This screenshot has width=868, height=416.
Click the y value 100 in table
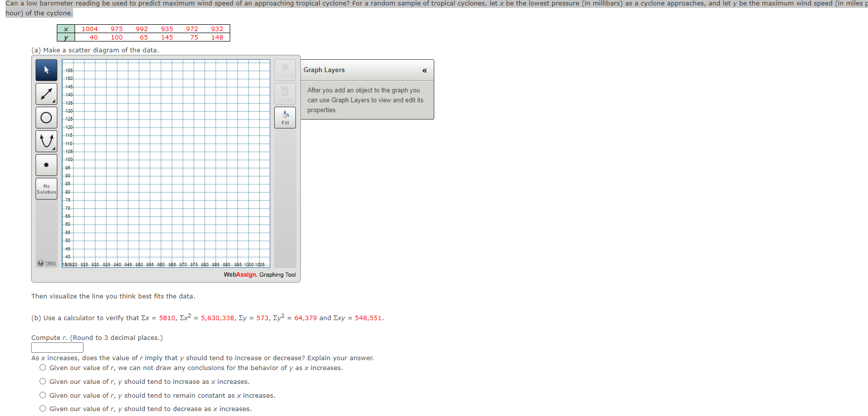point(117,38)
